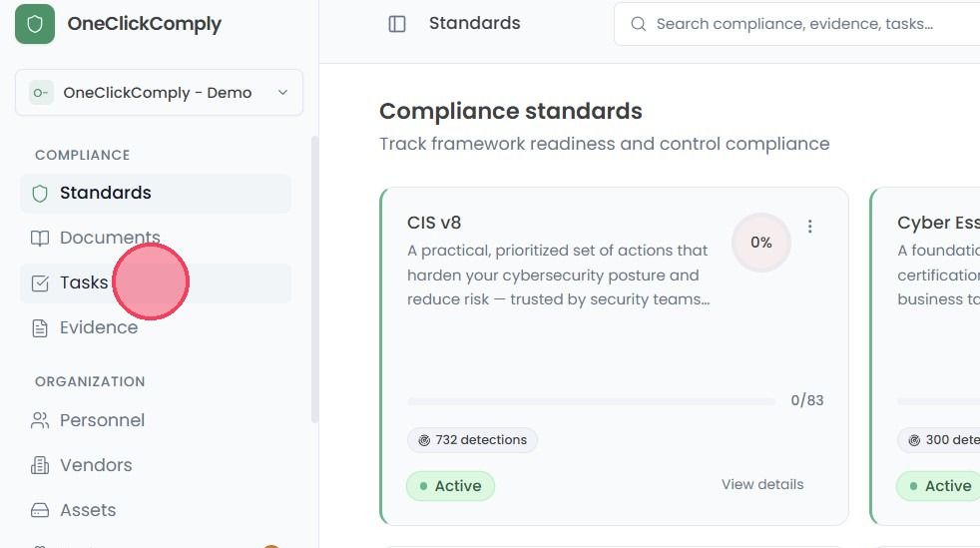Click the Vendors building icon
Screen dimensions: 980x548
pyautogui.click(x=40, y=465)
